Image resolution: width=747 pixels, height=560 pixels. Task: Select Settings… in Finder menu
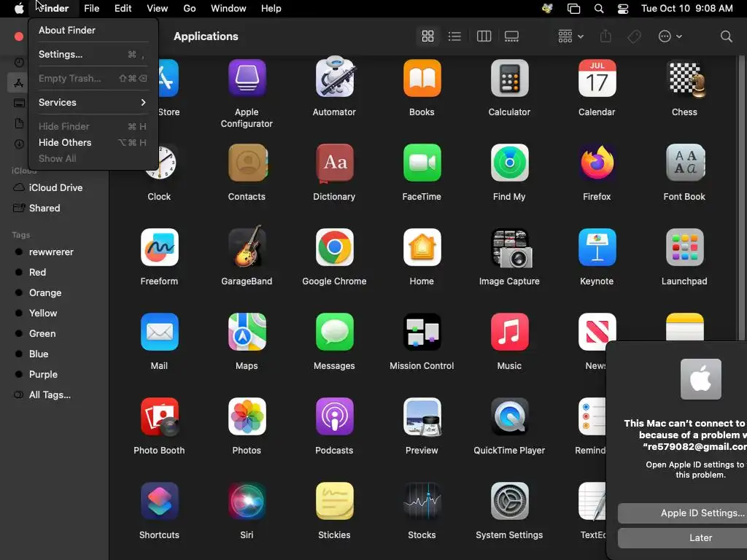93,54
